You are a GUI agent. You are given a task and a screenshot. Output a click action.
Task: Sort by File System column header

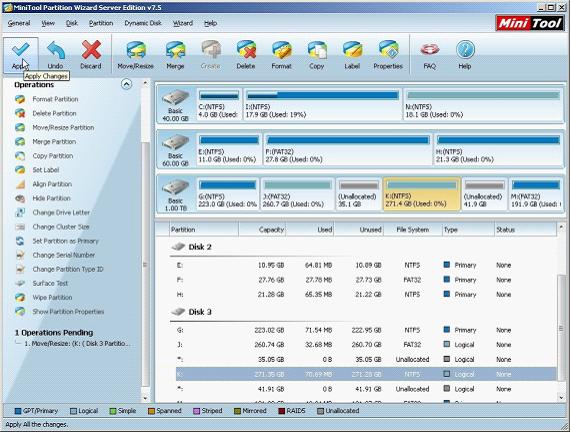click(413, 230)
